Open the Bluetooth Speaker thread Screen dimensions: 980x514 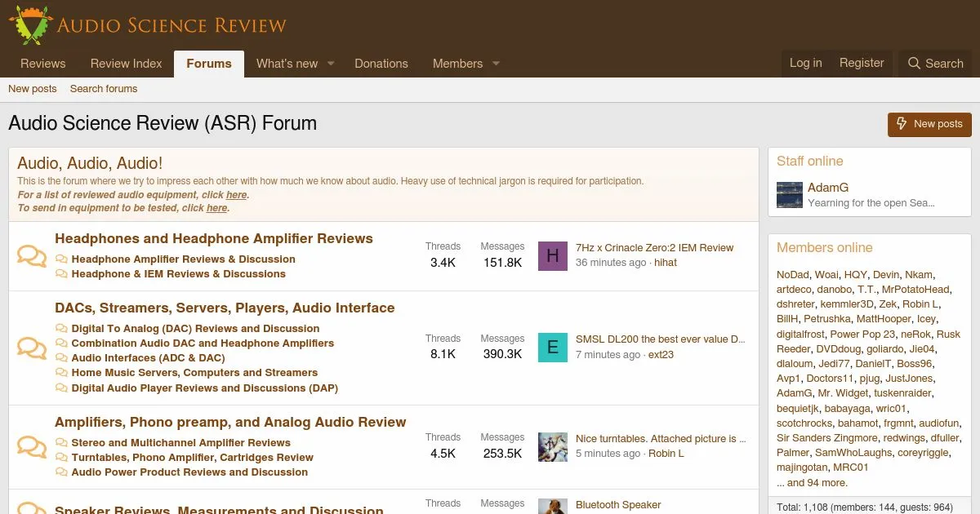[x=618, y=504]
